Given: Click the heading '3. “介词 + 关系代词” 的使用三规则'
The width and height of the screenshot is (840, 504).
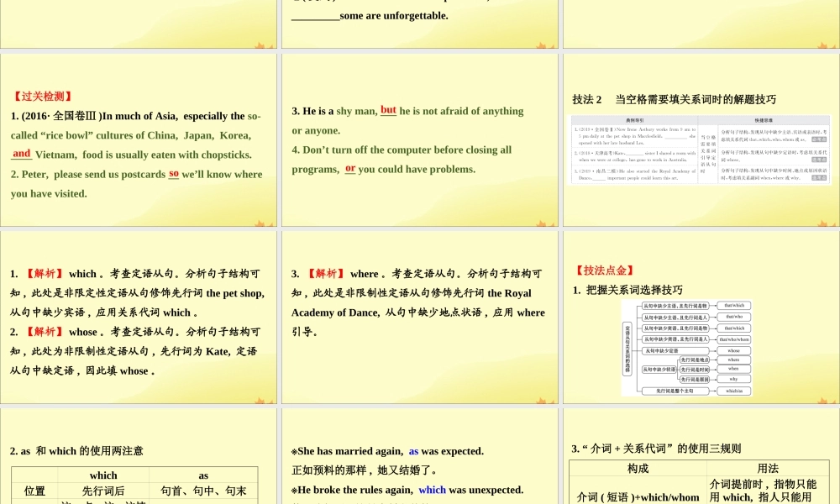Looking at the screenshot, I should pyautogui.click(x=656, y=449).
